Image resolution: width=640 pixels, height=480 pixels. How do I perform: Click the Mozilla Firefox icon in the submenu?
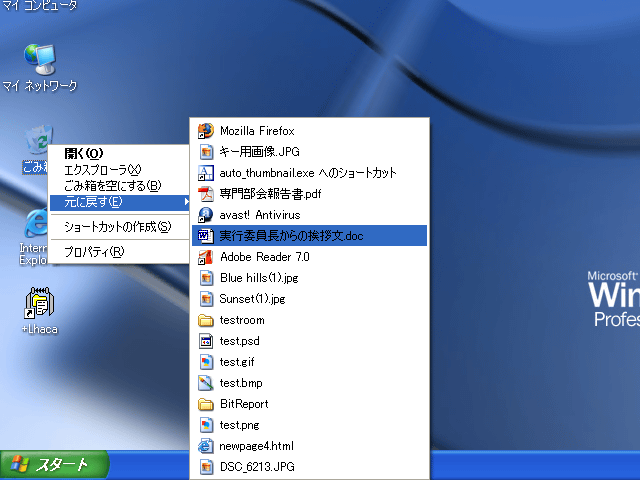[206, 131]
